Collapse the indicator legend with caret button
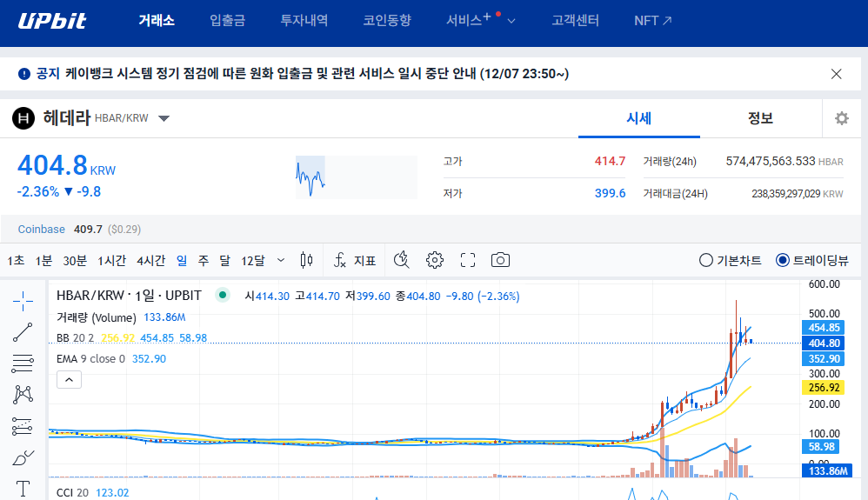868x500 pixels. pyautogui.click(x=70, y=380)
